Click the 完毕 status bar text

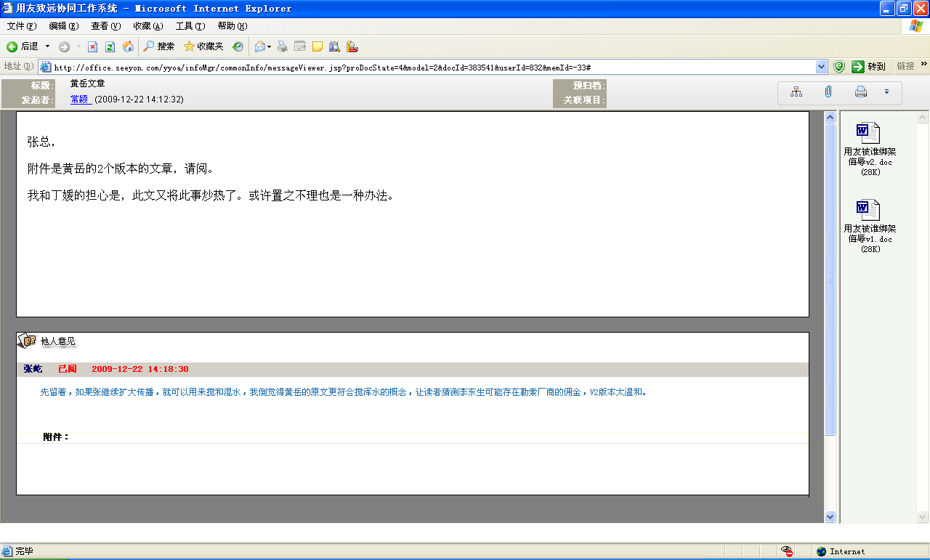[24, 551]
